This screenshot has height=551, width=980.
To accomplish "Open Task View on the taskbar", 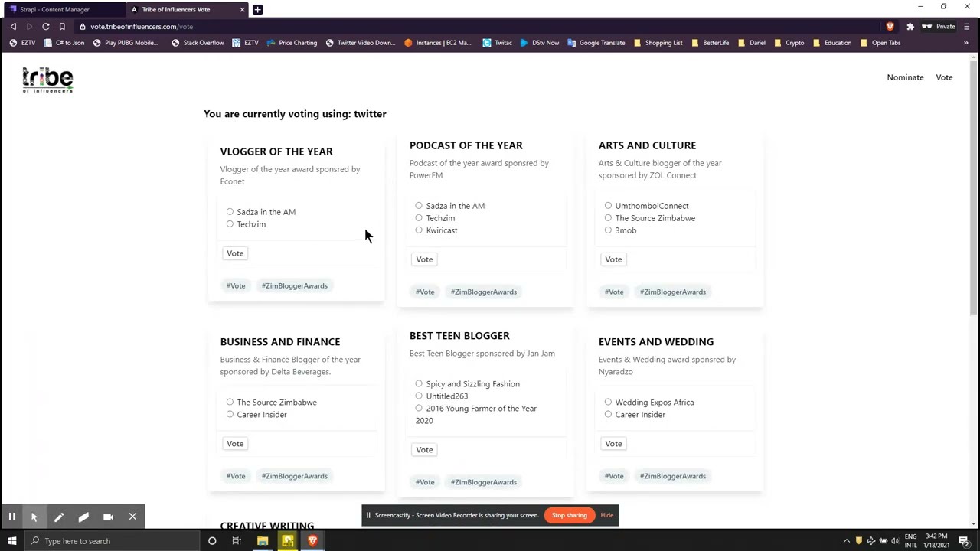I will point(237,541).
